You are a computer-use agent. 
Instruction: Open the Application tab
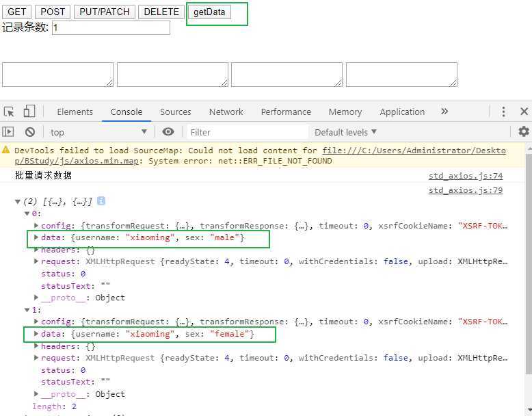click(x=402, y=112)
